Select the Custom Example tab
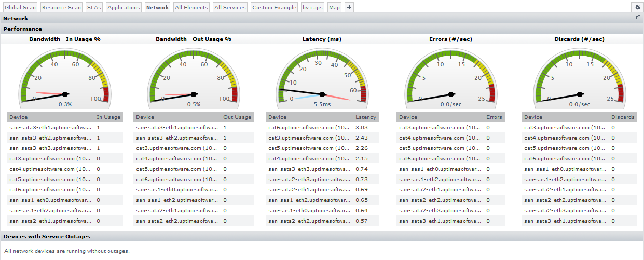The height and width of the screenshot is (260, 644). pyautogui.click(x=274, y=8)
